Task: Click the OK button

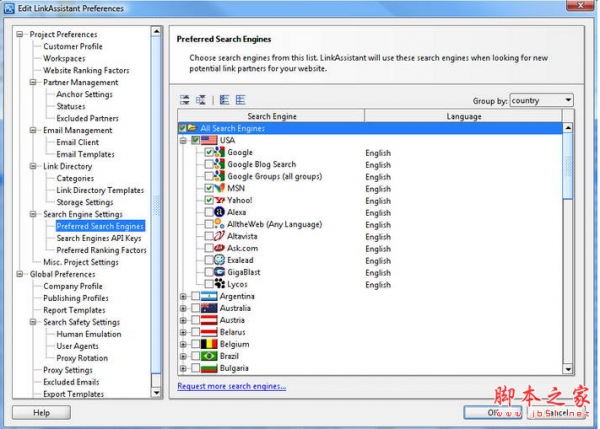Action: [x=493, y=413]
